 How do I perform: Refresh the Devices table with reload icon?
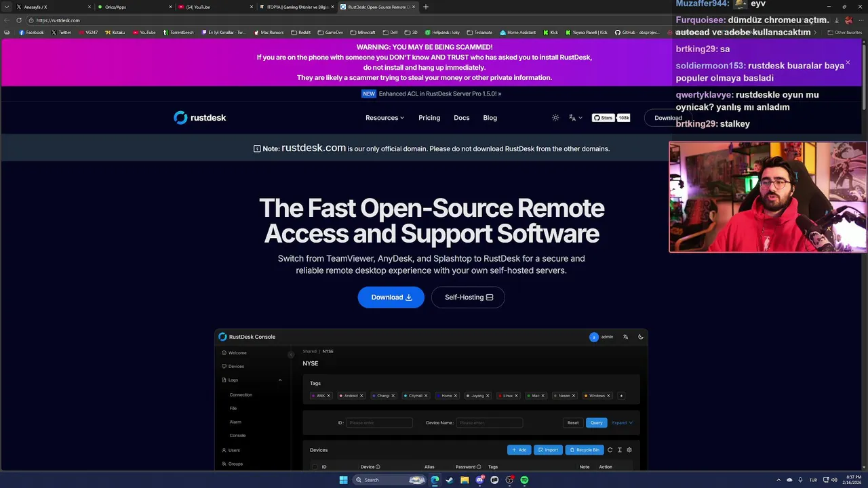point(610,450)
